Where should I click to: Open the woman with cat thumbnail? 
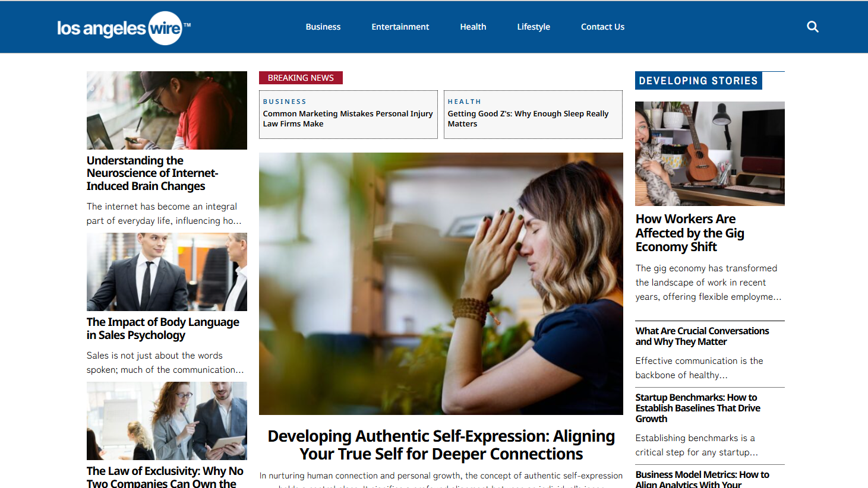click(710, 154)
